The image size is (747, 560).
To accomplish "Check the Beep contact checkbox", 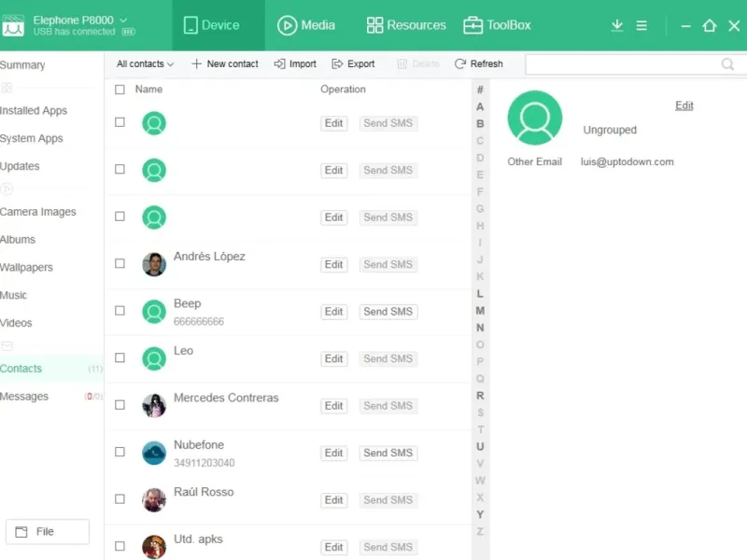I will coord(120,311).
